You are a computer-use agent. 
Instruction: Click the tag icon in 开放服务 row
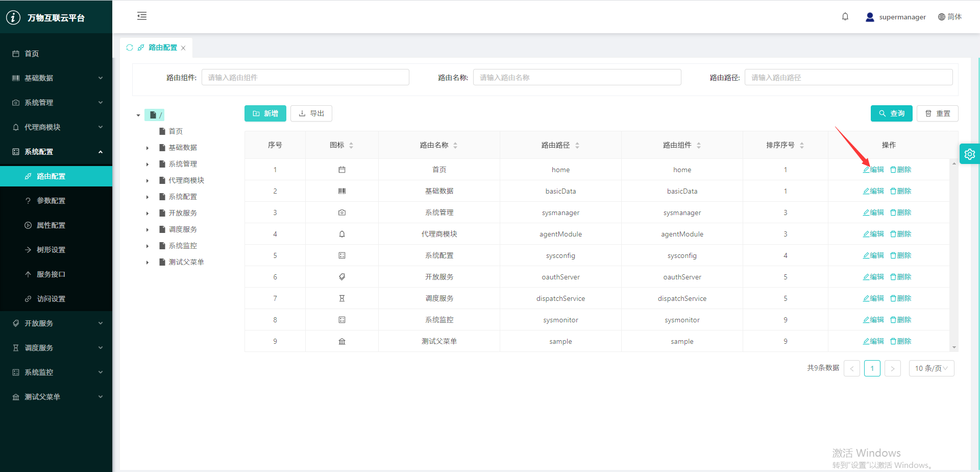[342, 277]
